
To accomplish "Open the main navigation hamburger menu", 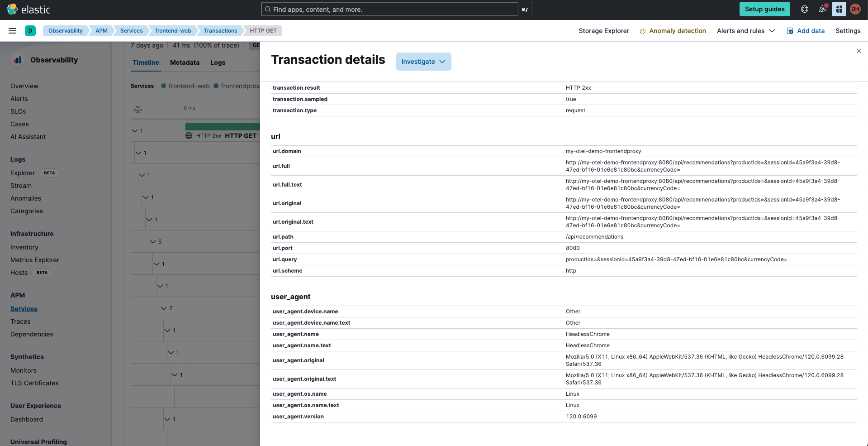I will (x=12, y=31).
